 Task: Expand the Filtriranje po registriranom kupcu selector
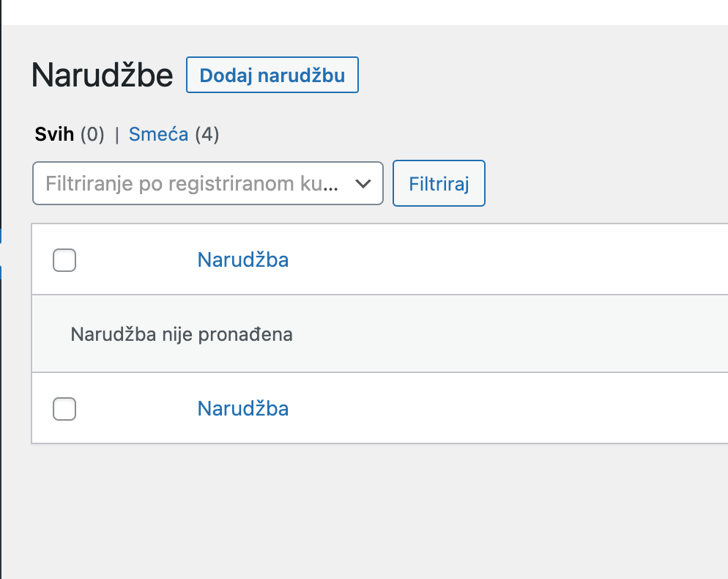click(x=207, y=183)
